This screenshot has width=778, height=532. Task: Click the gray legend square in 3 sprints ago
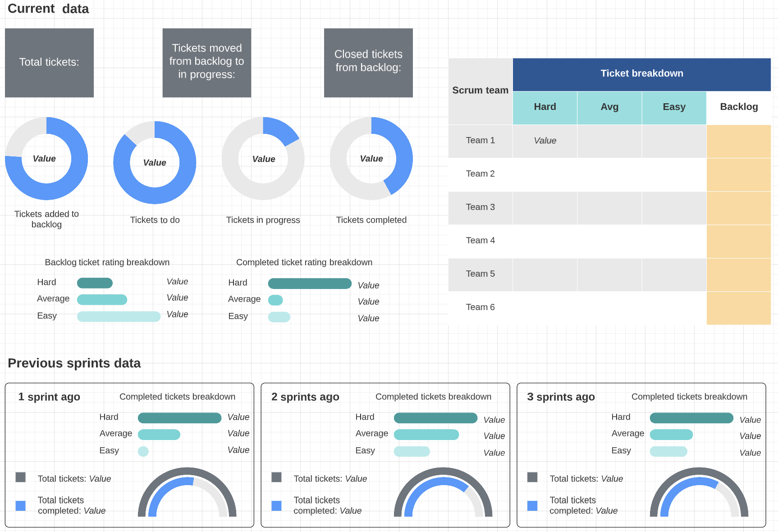click(532, 477)
